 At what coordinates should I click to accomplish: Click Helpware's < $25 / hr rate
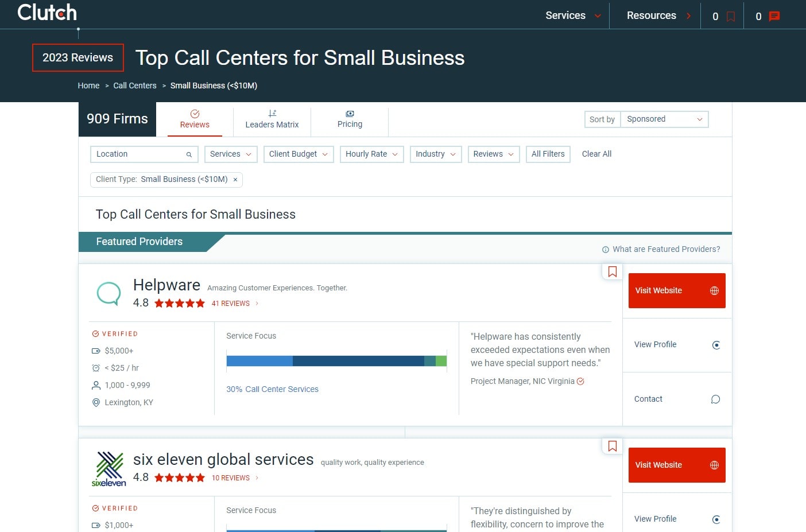(x=122, y=368)
